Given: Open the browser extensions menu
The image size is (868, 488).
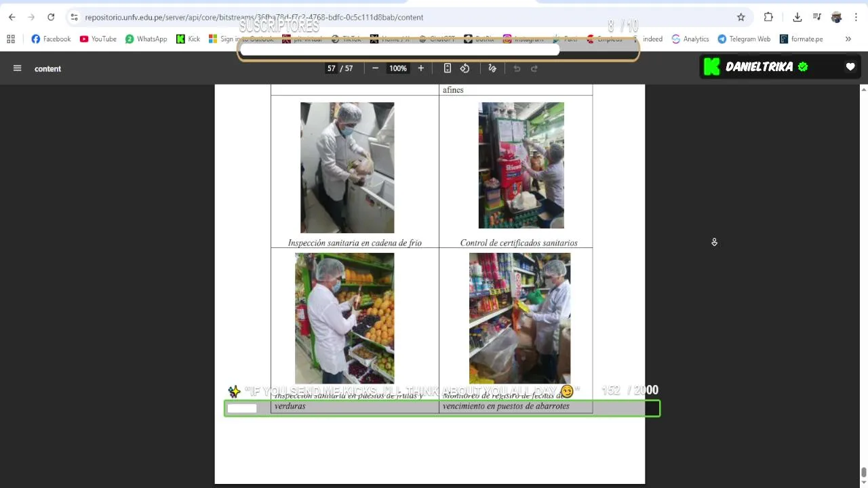Looking at the screenshot, I should tap(768, 17).
